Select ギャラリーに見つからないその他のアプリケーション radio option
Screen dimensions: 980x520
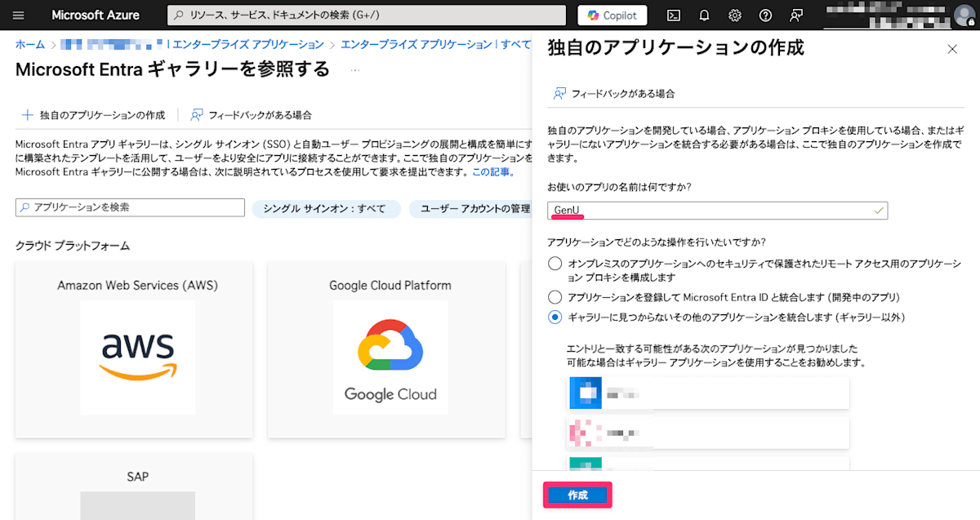555,317
